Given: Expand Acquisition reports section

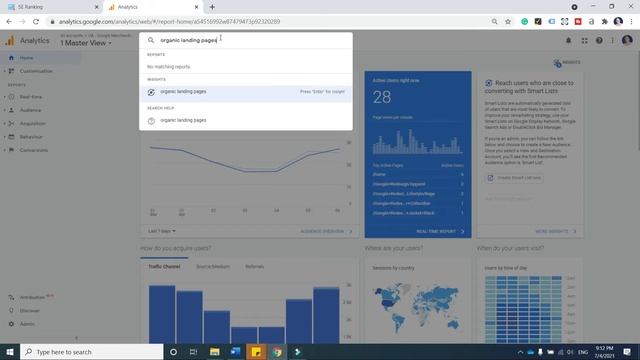Looking at the screenshot, I should pyautogui.click(x=33, y=124).
